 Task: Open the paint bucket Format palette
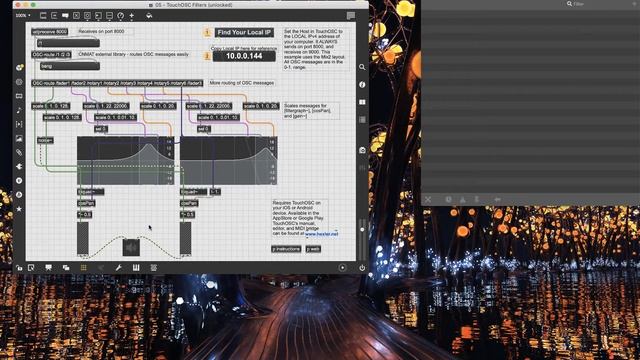coord(149,16)
